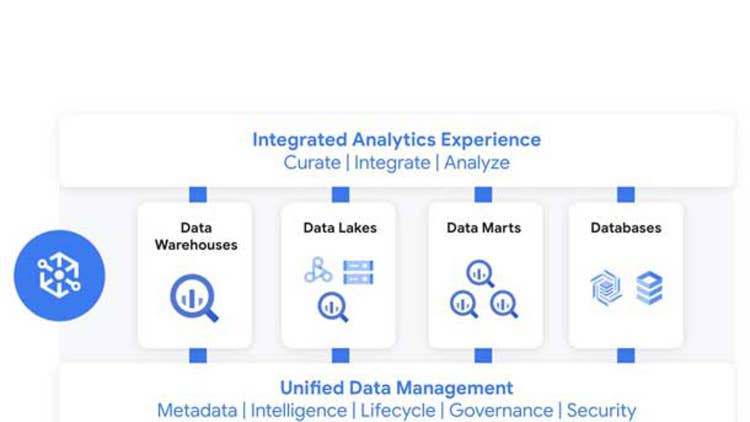Click the Metadata label
Viewport: 750px width, 422px height.
197,410
